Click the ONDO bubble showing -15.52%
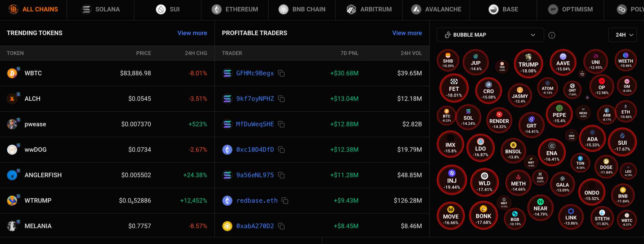This screenshot has height=244, width=644. click(x=592, y=192)
